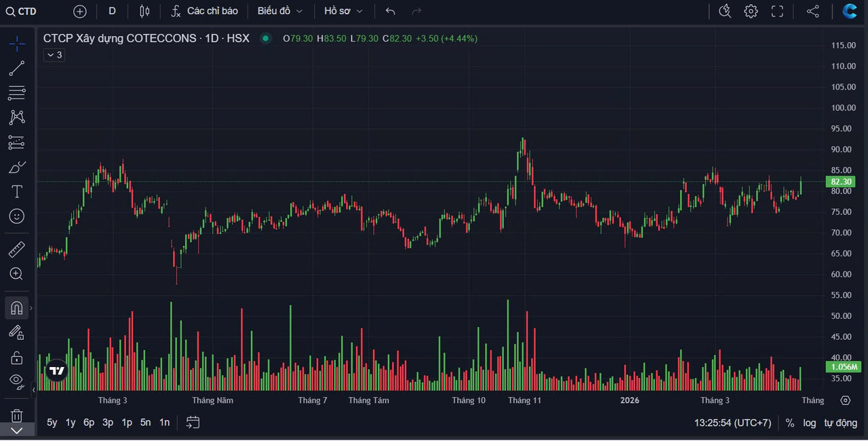Select the 5y time range
The height and width of the screenshot is (441, 868).
click(52, 422)
